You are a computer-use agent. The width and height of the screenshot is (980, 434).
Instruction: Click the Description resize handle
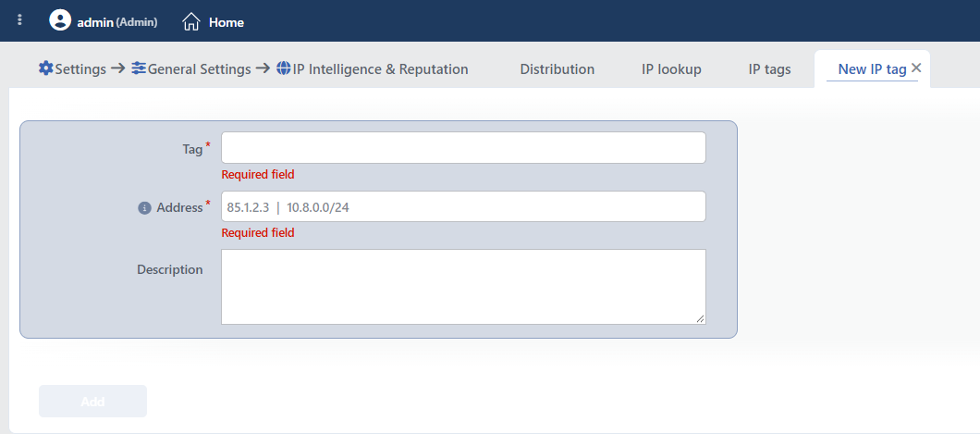[x=700, y=319]
